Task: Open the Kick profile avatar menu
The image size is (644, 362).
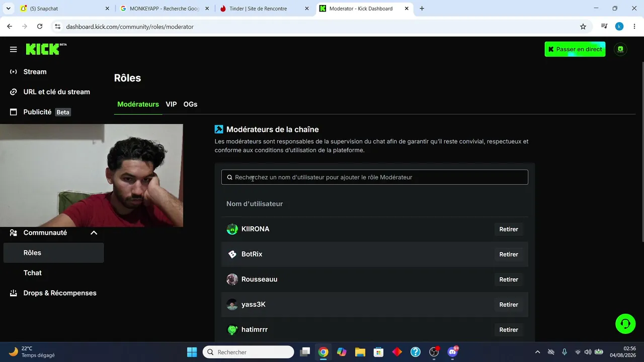Action: pos(620,49)
